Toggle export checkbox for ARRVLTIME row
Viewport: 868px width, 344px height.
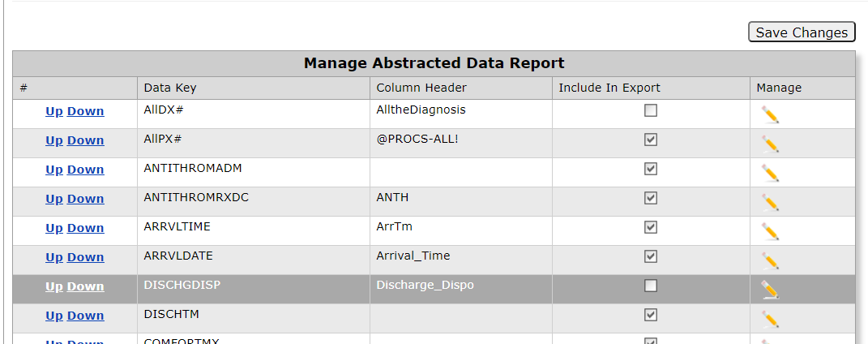pyautogui.click(x=651, y=227)
